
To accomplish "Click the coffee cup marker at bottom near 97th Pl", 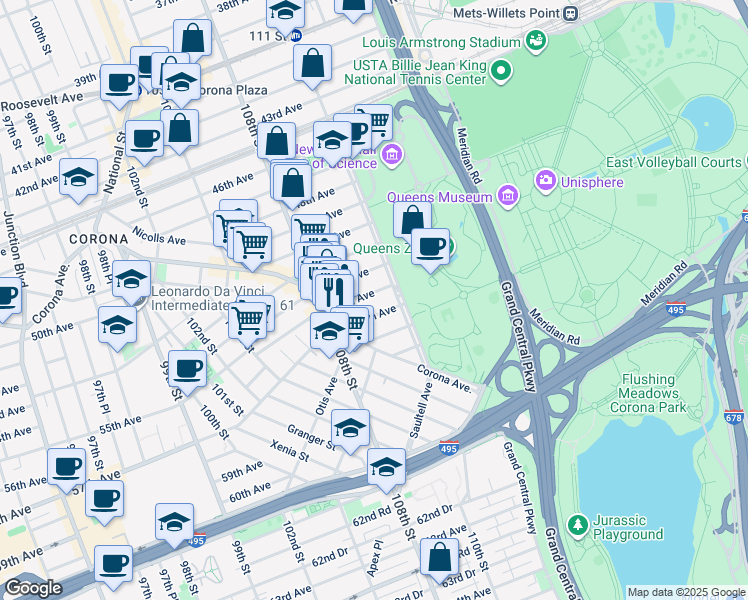I will (x=114, y=564).
